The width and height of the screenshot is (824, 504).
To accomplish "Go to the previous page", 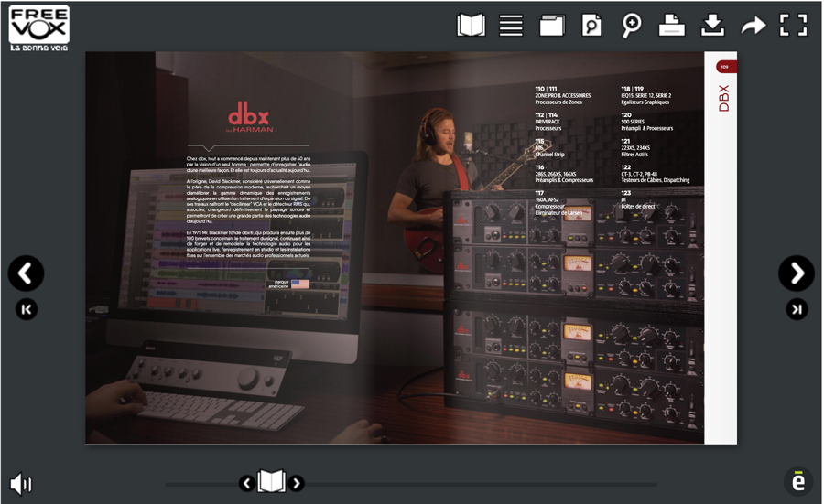I will (x=26, y=273).
